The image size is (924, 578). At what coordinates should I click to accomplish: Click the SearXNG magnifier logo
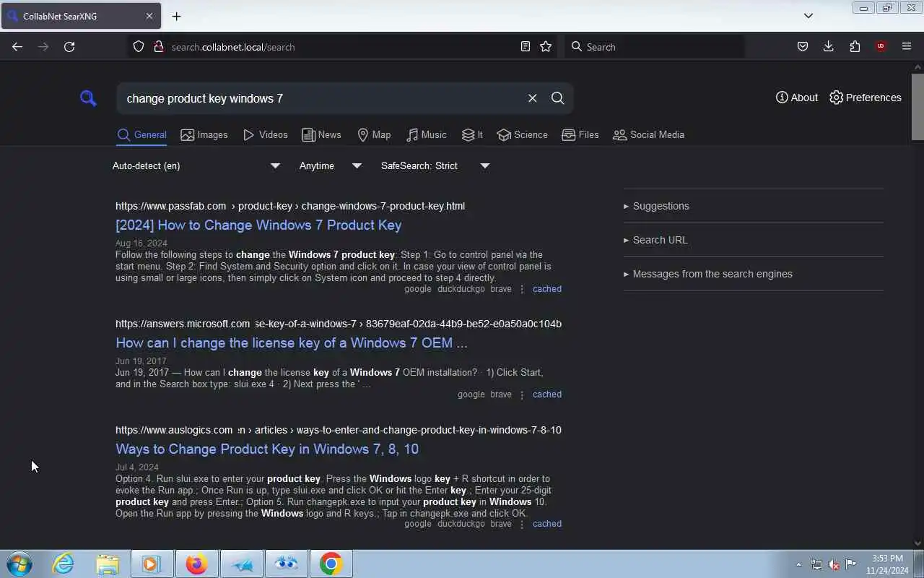click(x=88, y=98)
